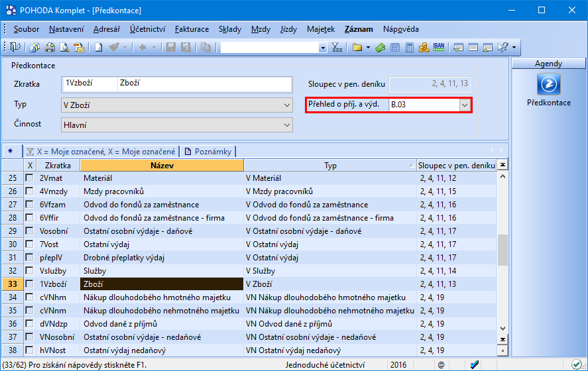The image size is (588, 371).
Task: Open the toolbar options arrow at the far right
Action: (514, 48)
